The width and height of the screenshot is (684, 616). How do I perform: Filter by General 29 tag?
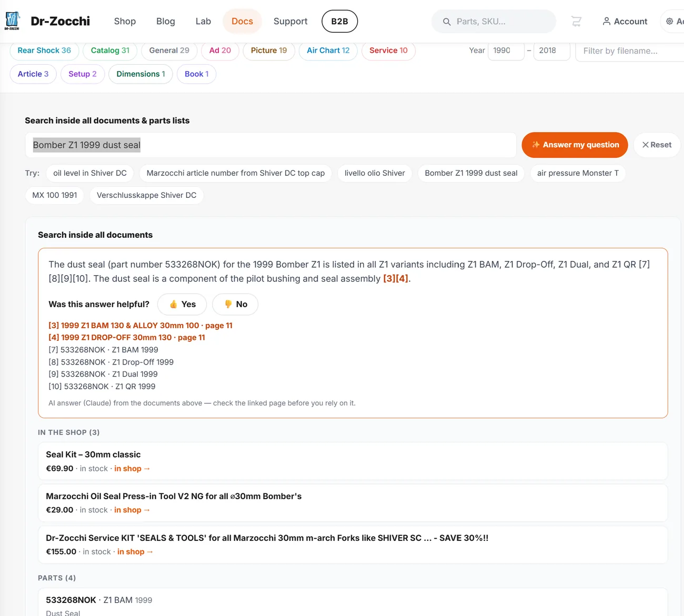[x=169, y=51]
